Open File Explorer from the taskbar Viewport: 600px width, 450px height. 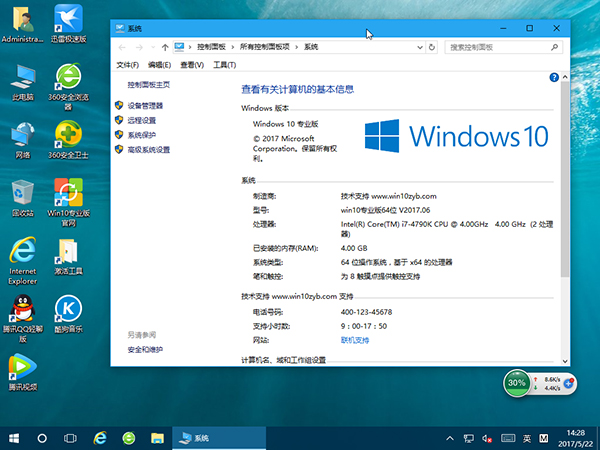tap(157, 438)
